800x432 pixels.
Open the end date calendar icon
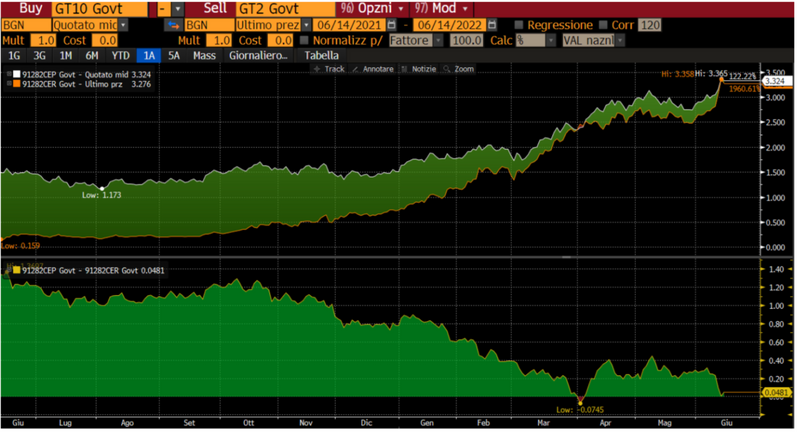pyautogui.click(x=492, y=24)
